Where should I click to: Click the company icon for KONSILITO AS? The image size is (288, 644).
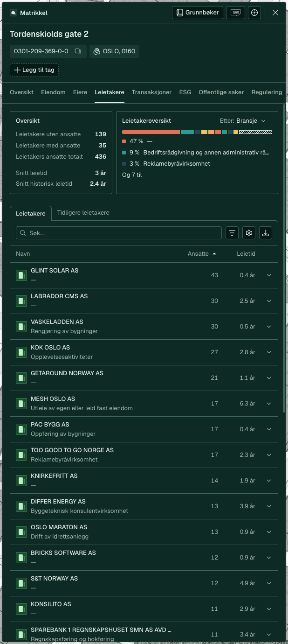click(21, 609)
